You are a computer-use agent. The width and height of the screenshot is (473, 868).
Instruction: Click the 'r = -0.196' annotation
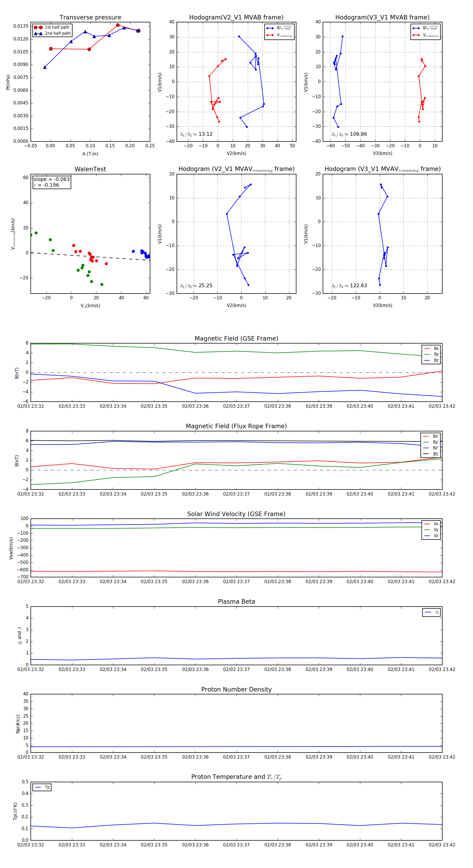47,185
